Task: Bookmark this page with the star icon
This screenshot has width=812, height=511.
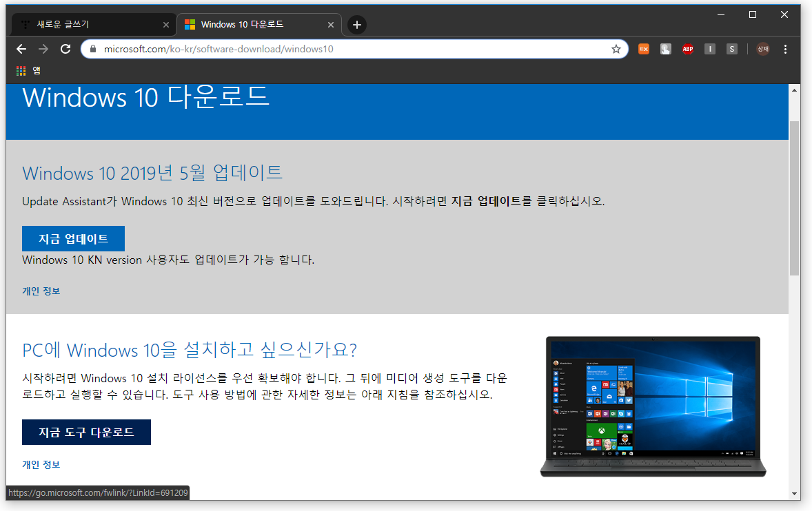Action: [616, 49]
